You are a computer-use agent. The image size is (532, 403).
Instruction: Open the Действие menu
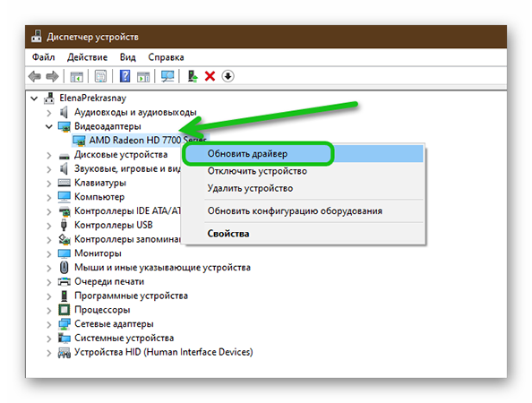pos(87,57)
